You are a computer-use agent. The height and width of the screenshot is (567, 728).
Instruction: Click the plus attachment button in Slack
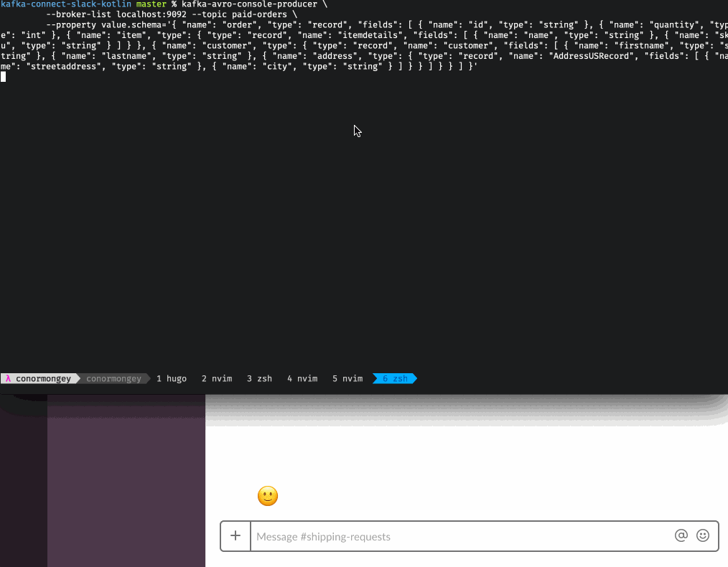(x=235, y=536)
